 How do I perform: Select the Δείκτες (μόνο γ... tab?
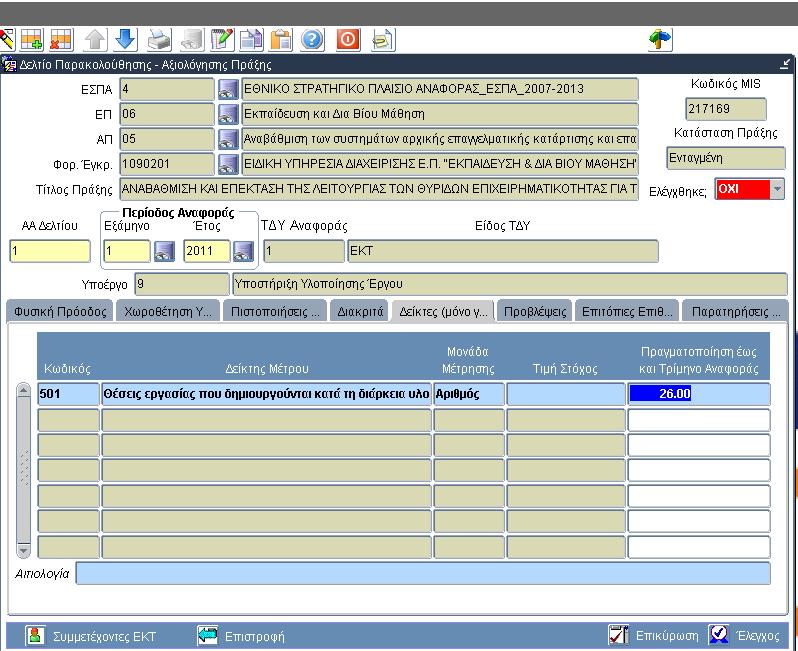[x=443, y=312]
